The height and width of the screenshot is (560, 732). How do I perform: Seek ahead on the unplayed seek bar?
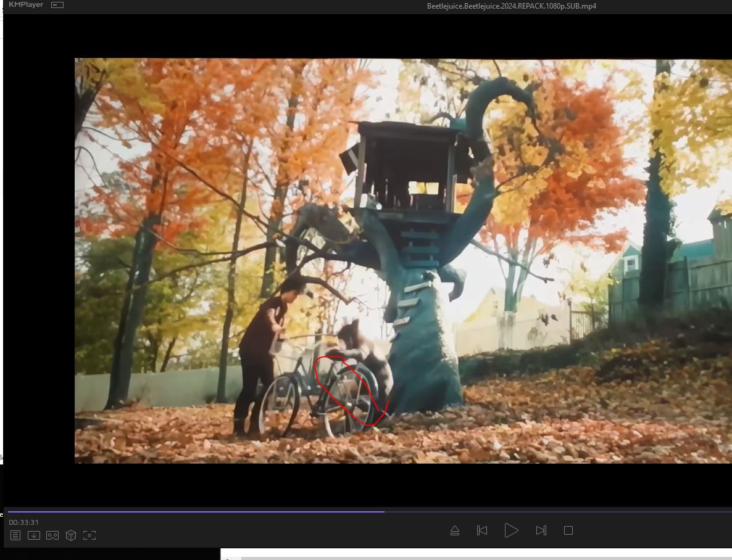(x=555, y=511)
